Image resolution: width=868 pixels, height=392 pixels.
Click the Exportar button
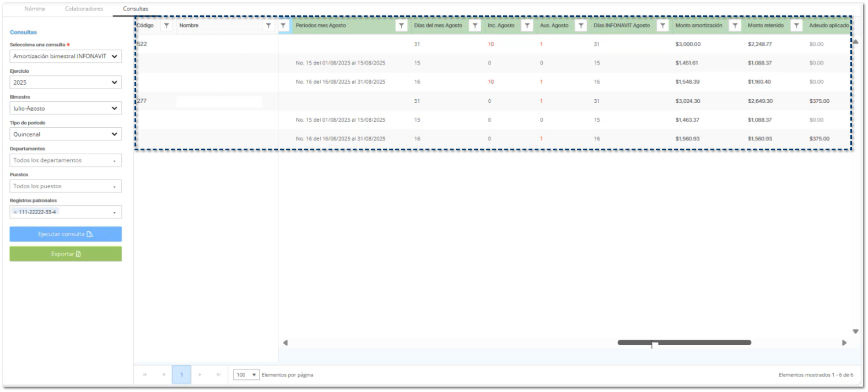coord(66,254)
